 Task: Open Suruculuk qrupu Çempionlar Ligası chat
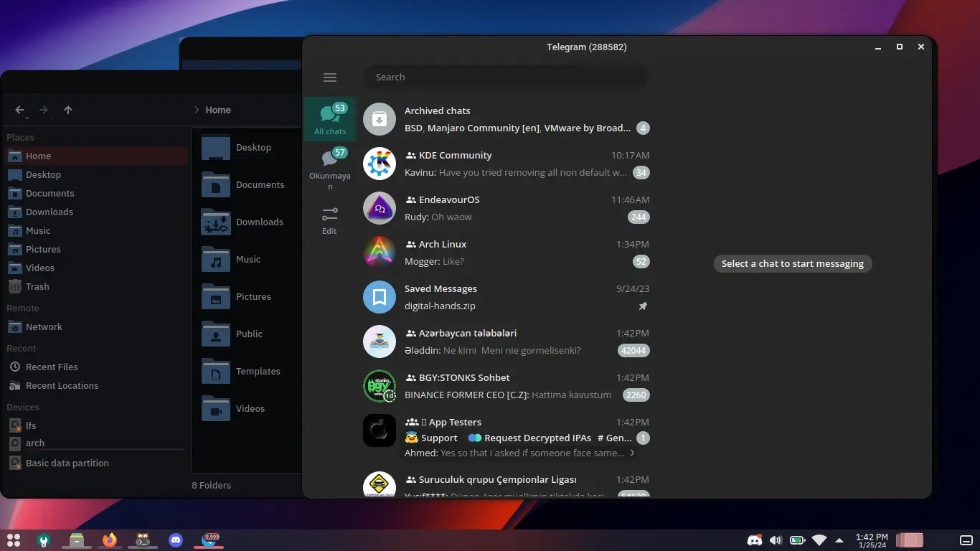pyautogui.click(x=506, y=483)
